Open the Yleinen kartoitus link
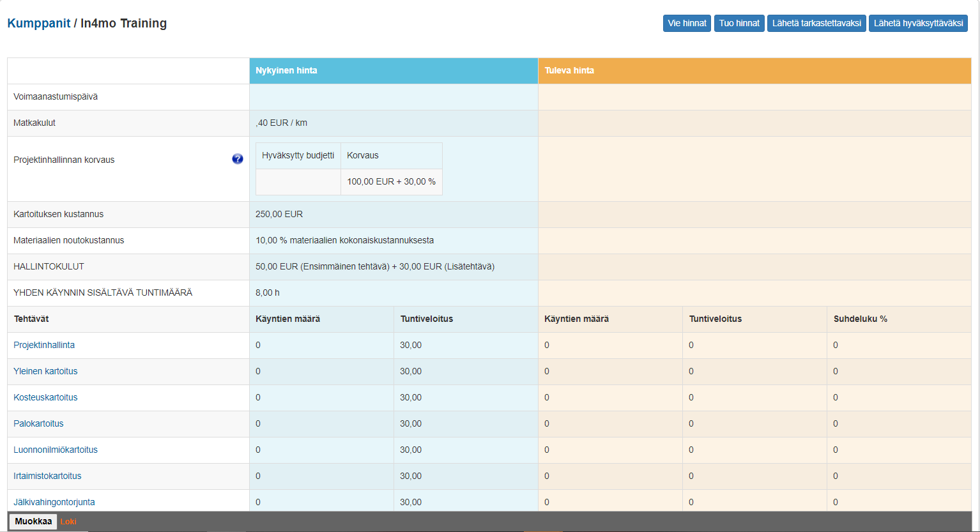Screen dimensions: 980x532 coord(45,372)
